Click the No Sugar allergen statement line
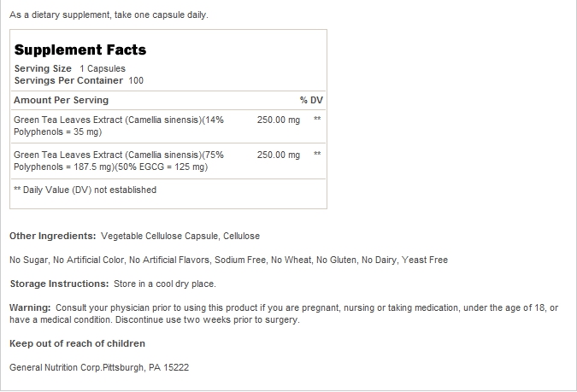Screen dimensions: 577x392 point(228,260)
